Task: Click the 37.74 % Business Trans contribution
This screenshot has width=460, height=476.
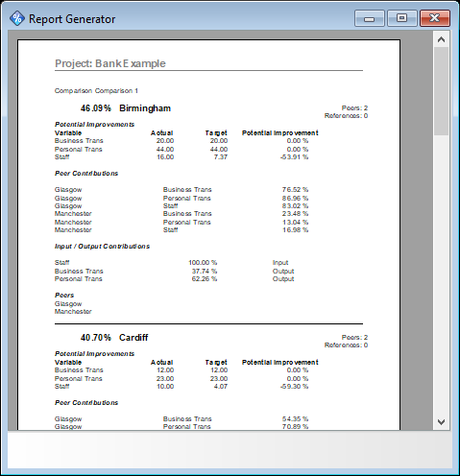Action: point(205,272)
